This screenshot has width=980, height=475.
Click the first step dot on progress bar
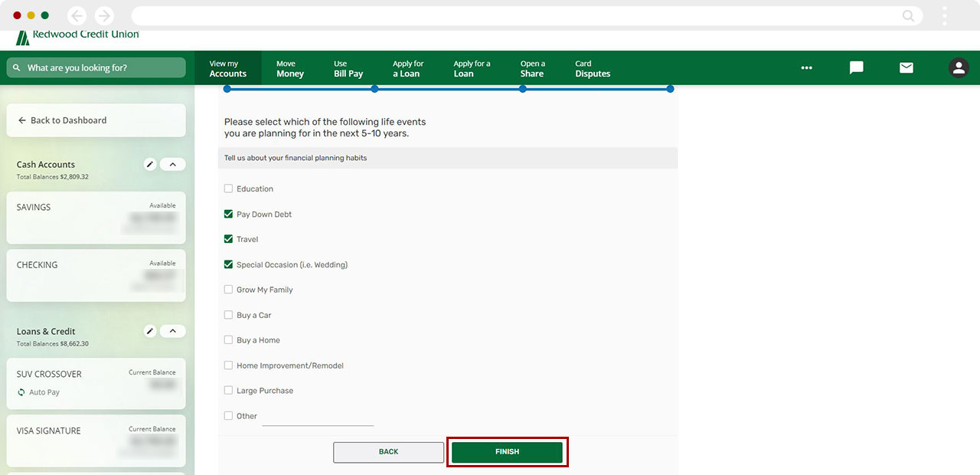[x=227, y=89]
